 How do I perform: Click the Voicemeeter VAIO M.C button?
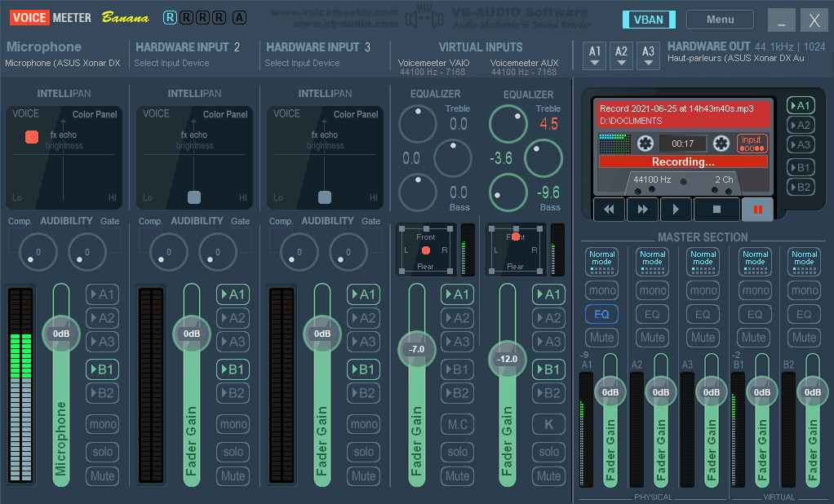458,424
